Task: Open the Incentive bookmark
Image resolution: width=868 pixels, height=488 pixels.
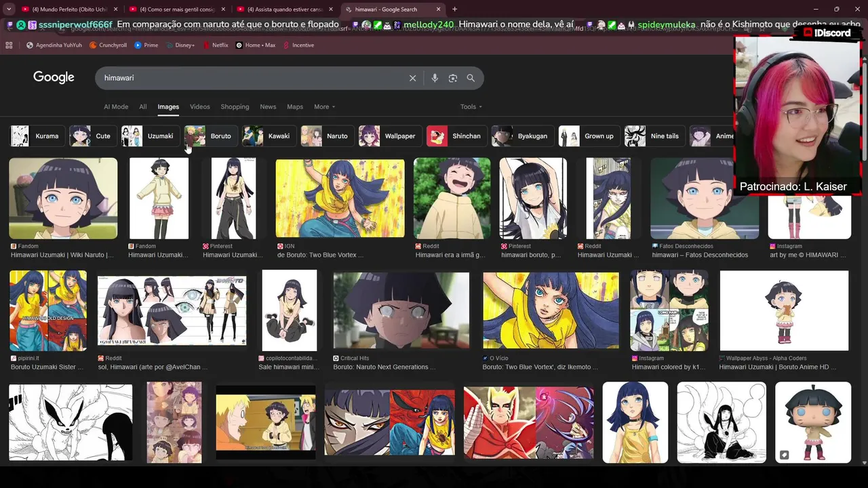Action: (298, 45)
